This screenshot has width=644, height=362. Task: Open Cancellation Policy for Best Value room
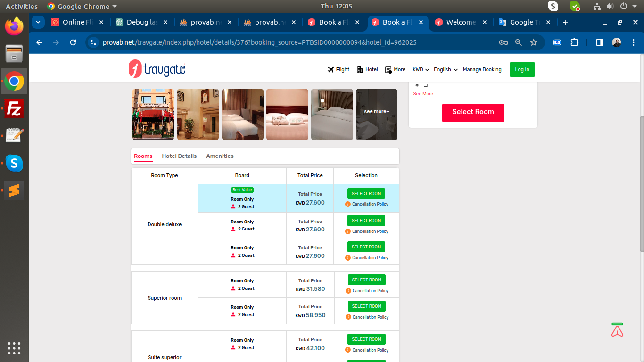click(370, 204)
